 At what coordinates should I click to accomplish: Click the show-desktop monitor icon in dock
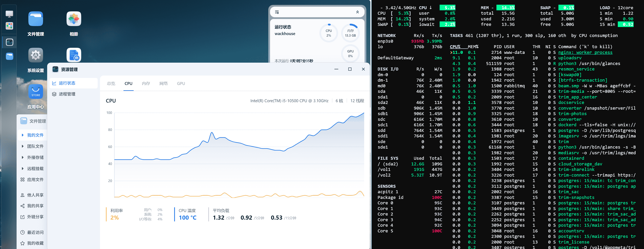click(x=9, y=14)
